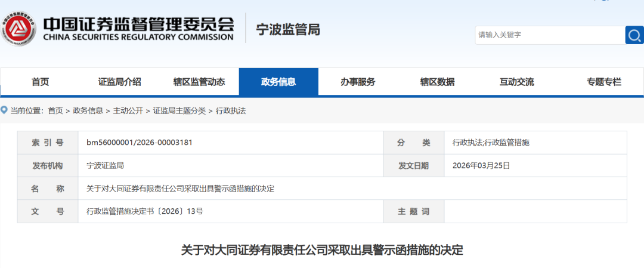The height and width of the screenshot is (268, 644).
Task: Click the 发布机构 label cell
Action: (48, 166)
